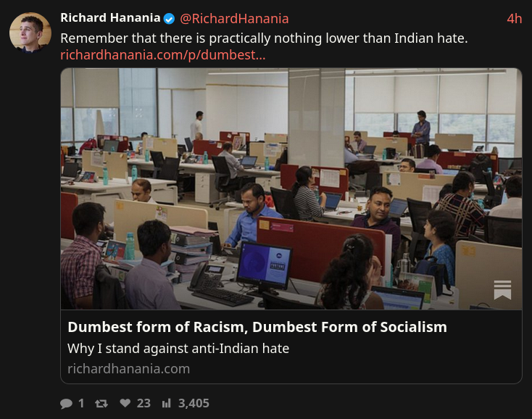Follow the richardhanania.com/p/dumbest… link
Screen dimensions: 532x419
coord(163,54)
